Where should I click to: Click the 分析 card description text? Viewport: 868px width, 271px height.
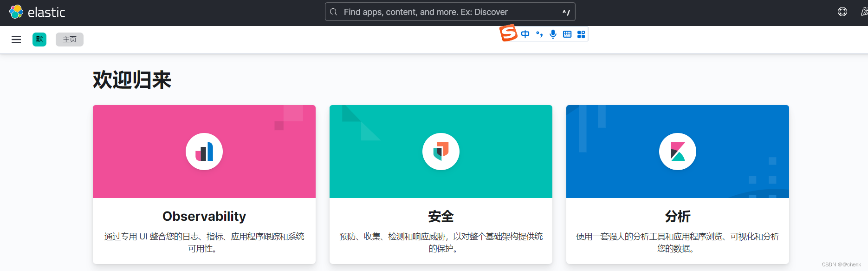678,243
